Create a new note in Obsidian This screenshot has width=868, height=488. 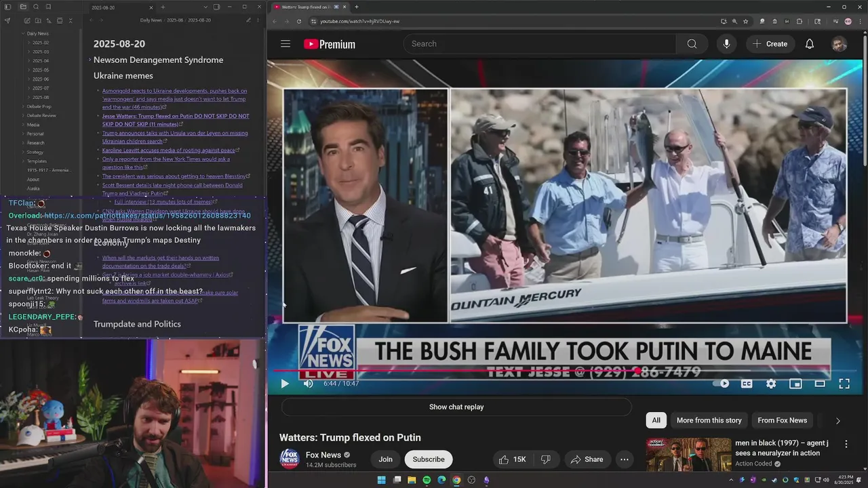pyautogui.click(x=26, y=21)
